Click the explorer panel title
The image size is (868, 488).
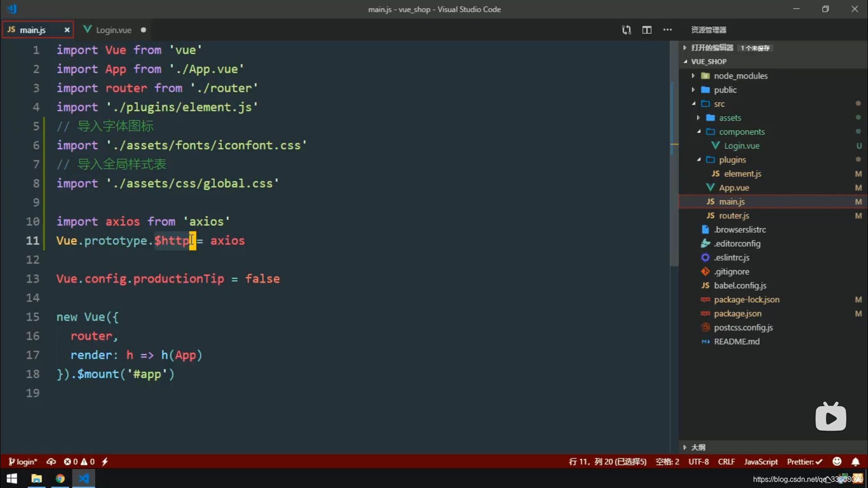click(x=708, y=30)
